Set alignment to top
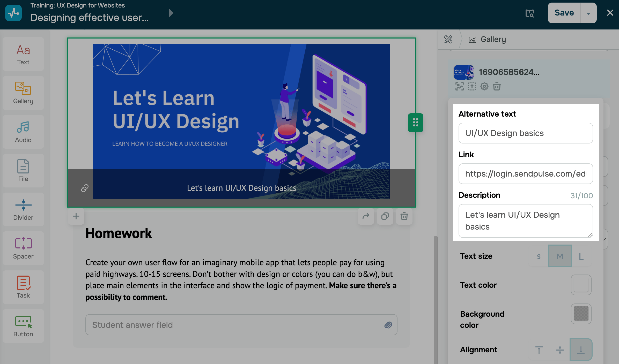 coord(539,350)
